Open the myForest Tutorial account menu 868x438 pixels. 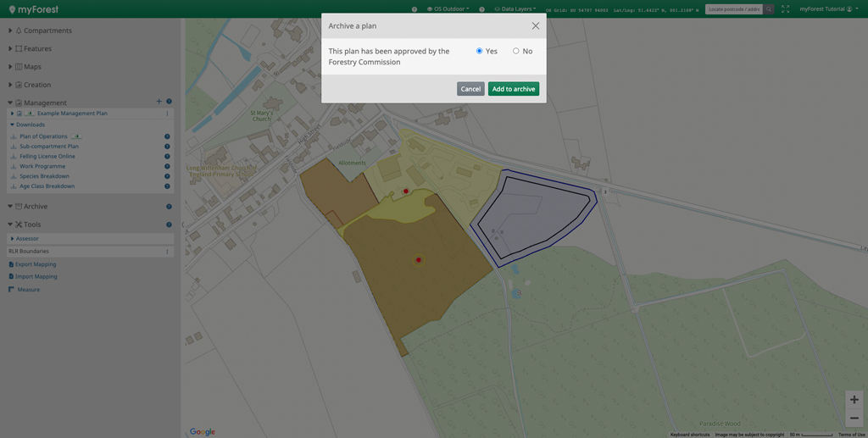coord(826,9)
